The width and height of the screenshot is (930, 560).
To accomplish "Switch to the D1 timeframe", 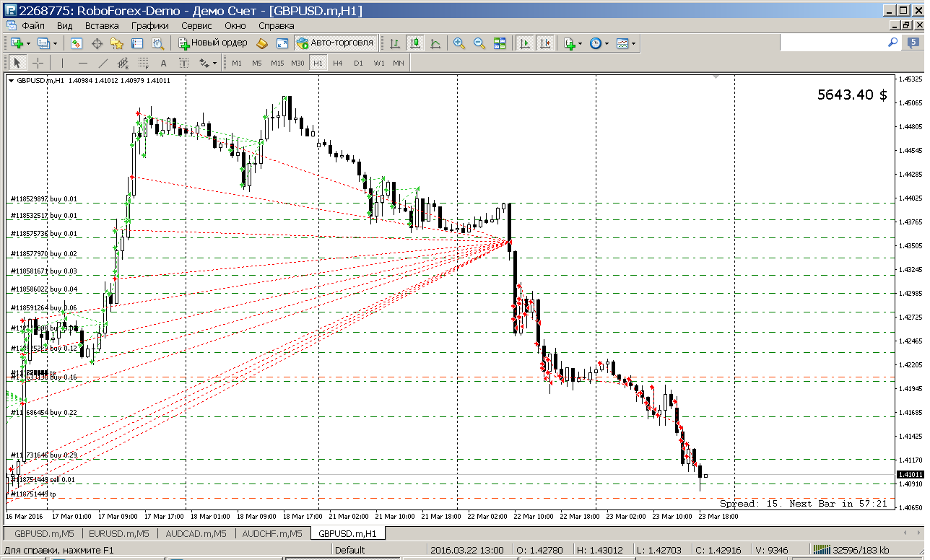I will coord(358,63).
